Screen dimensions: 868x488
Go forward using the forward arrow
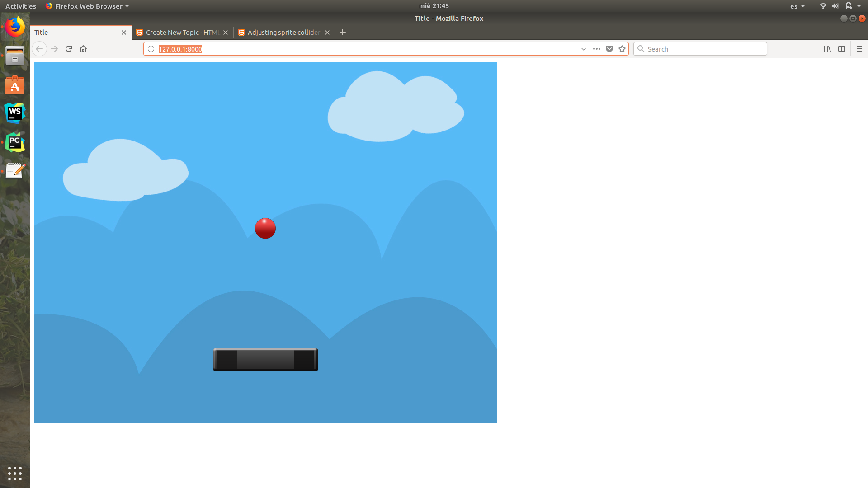[x=54, y=49]
